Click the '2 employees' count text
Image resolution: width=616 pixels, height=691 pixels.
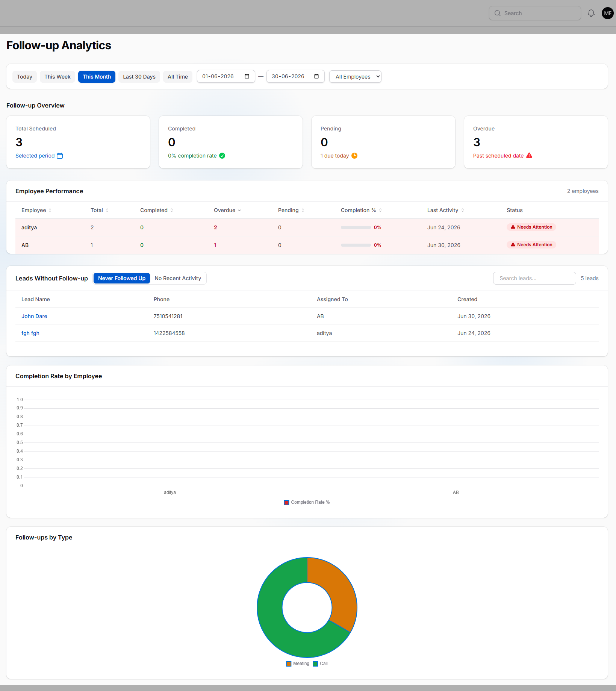(x=583, y=191)
